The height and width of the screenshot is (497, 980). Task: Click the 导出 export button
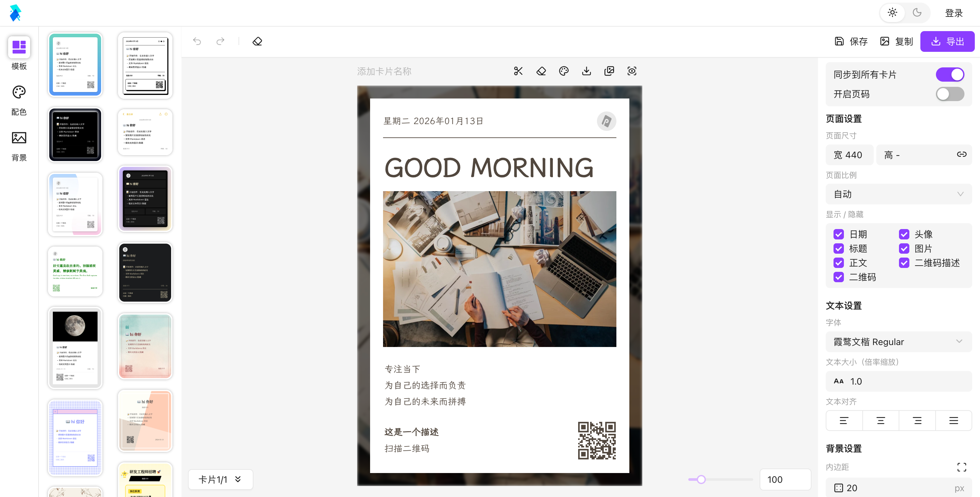click(947, 41)
